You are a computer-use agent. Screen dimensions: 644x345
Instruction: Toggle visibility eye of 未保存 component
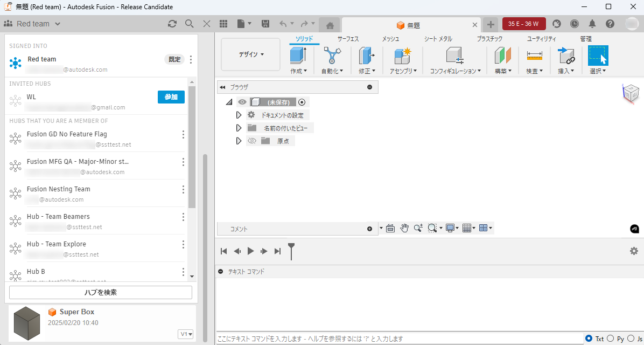(x=242, y=102)
